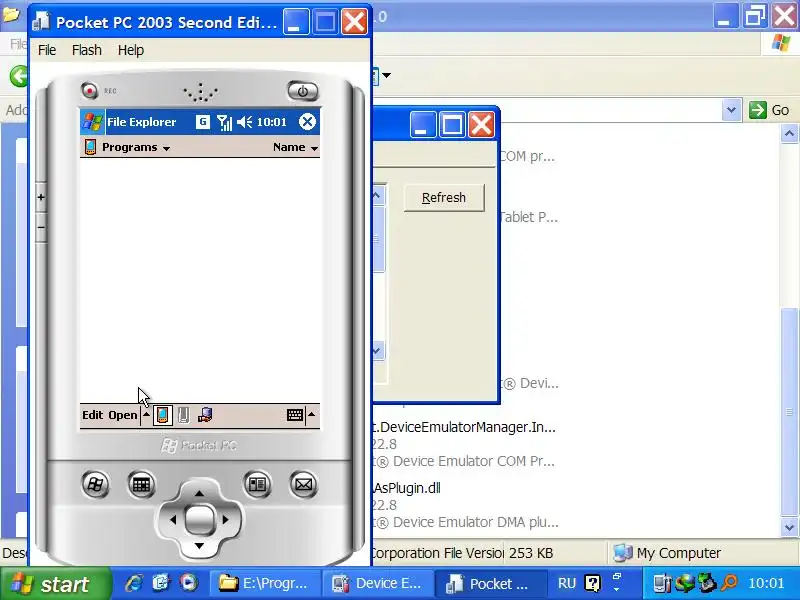Click the D-pad up arrow
800x600 pixels.
tap(199, 493)
